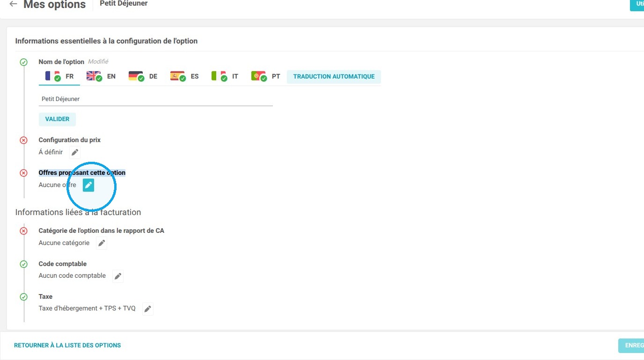
Task: Click the Nom de l'option green check icon
Action: click(x=24, y=62)
